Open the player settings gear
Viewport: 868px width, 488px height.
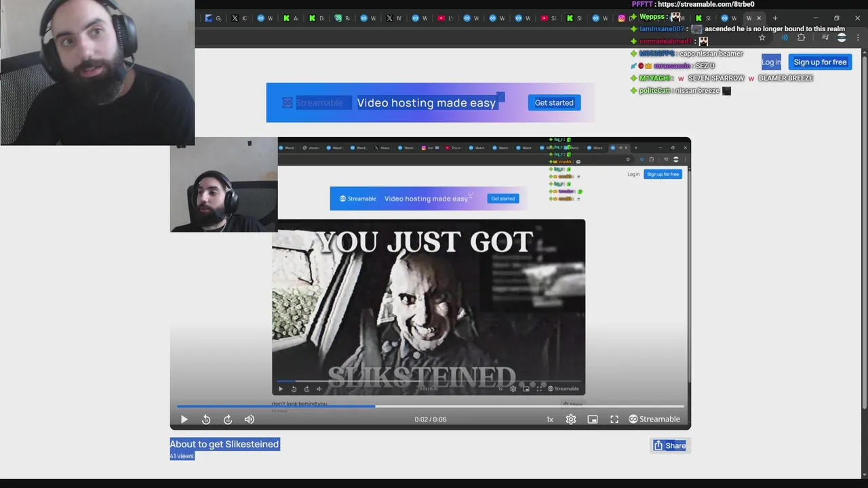coord(571,420)
